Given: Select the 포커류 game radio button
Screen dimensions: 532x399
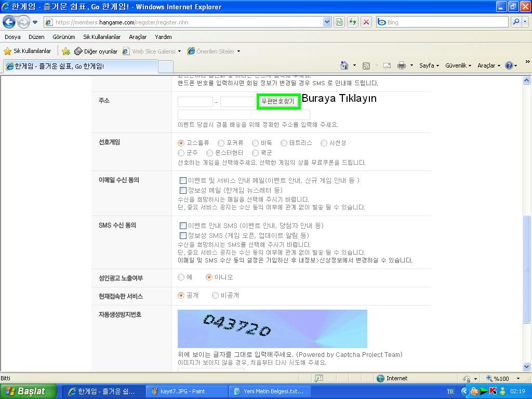Looking at the screenshot, I should [x=221, y=143].
